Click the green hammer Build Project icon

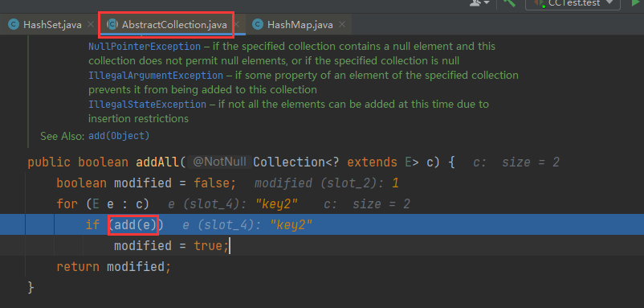510,2
